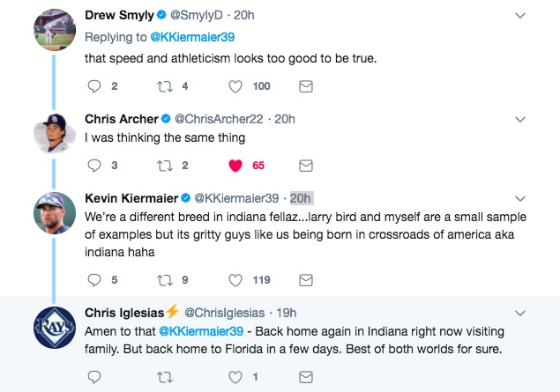Like Kevin Kiermaier's Indiana tweet
Image resolution: width=560 pixels, height=392 pixels.
coord(235,280)
